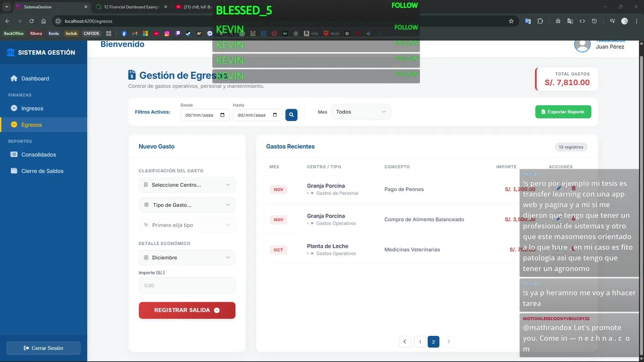Open the Primero elija tipo dropdown
Image resolution: width=644 pixels, height=362 pixels.
(x=187, y=225)
